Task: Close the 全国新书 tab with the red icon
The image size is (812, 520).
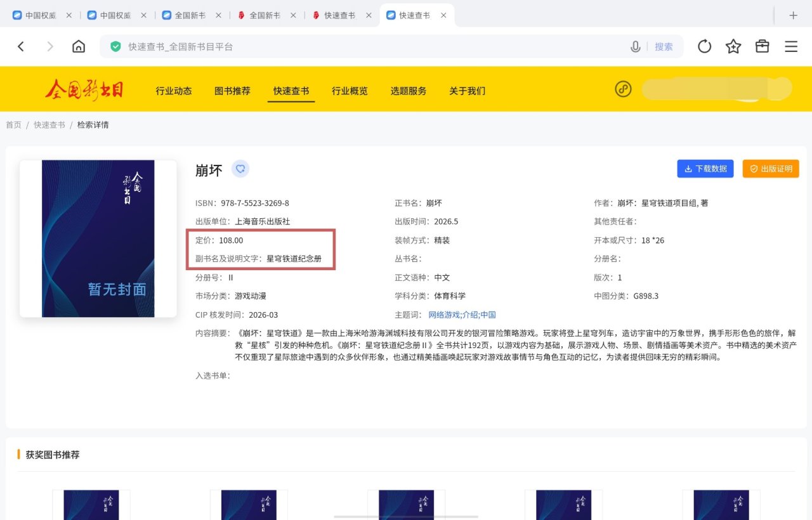Action: coord(293,15)
